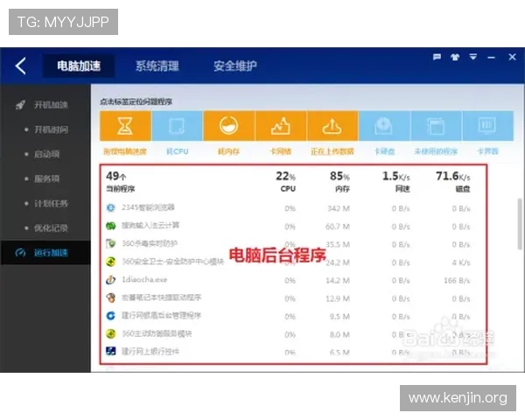Select 服务项 in the sidebar

(45, 178)
